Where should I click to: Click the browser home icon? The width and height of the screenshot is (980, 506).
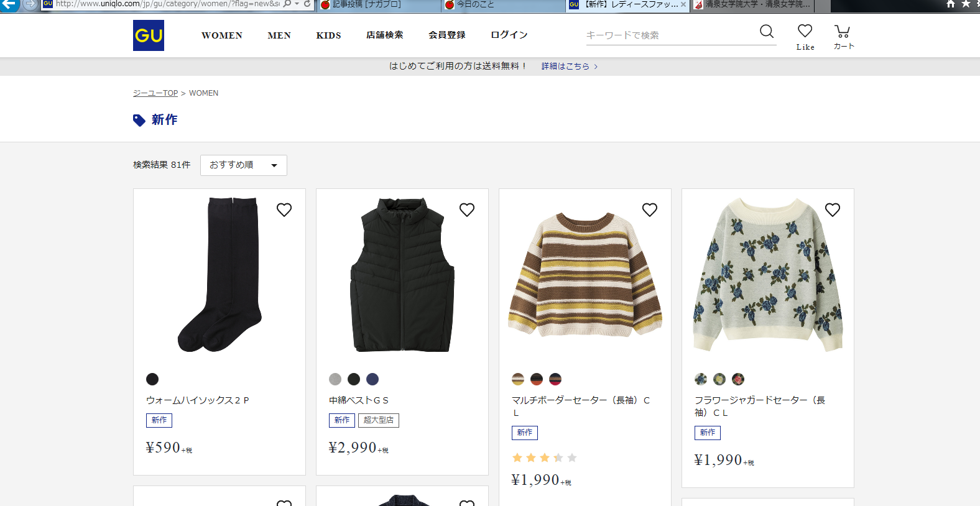tap(951, 4)
